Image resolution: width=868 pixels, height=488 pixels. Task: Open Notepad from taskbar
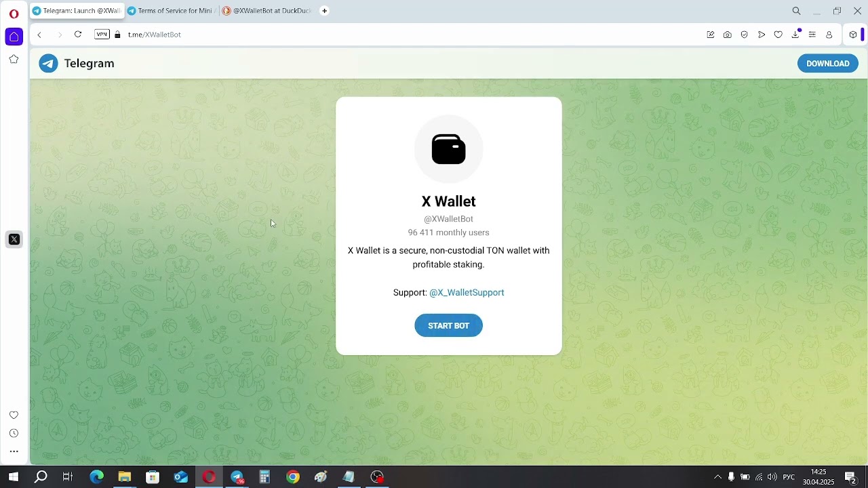pos(349,477)
